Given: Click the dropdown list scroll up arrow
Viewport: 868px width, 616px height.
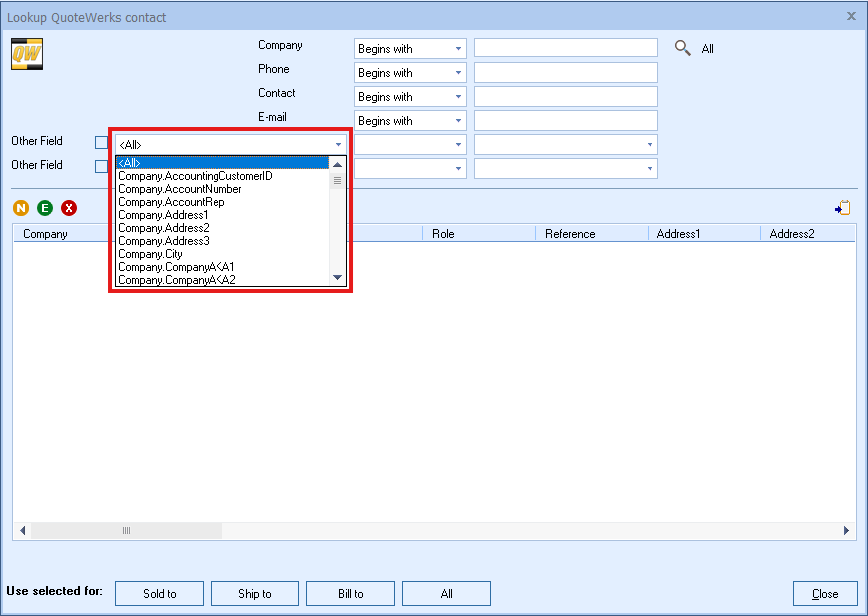Looking at the screenshot, I should [x=337, y=164].
